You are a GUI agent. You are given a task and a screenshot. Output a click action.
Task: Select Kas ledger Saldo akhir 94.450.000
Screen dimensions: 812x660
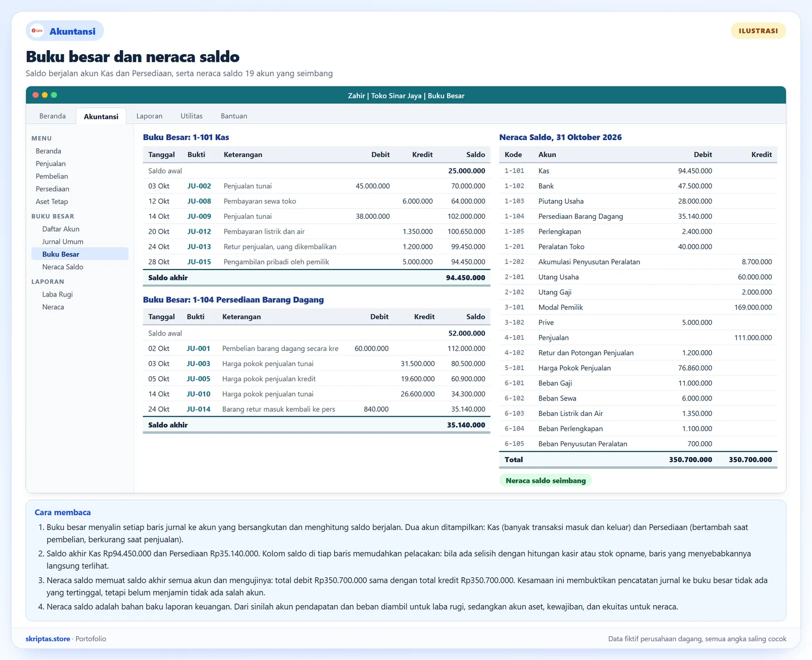click(317, 278)
